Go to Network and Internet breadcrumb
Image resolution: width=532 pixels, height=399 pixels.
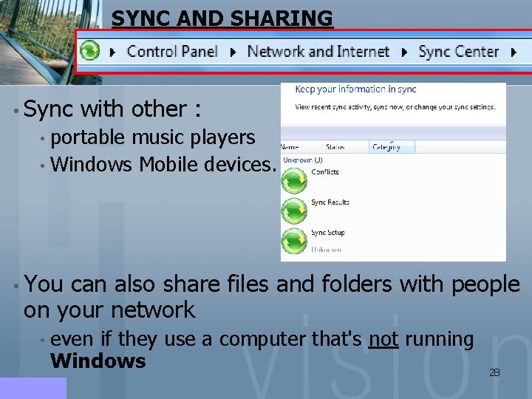(318, 51)
